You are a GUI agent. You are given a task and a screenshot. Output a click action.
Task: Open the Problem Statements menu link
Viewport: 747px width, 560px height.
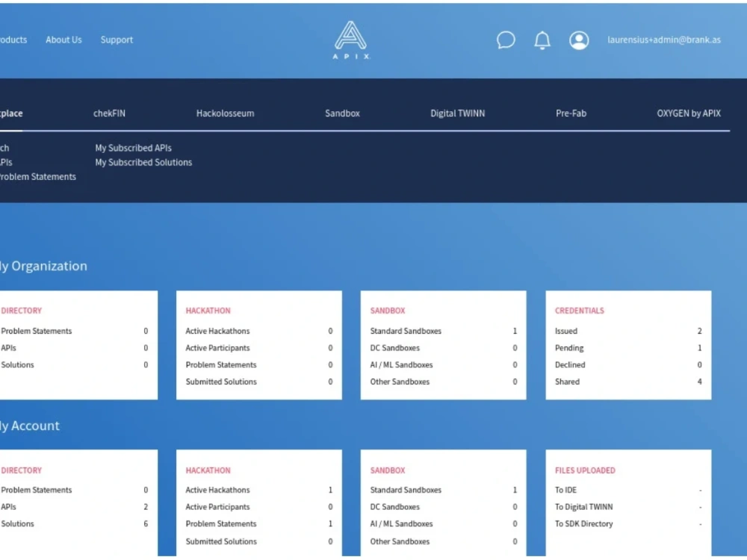(x=37, y=177)
